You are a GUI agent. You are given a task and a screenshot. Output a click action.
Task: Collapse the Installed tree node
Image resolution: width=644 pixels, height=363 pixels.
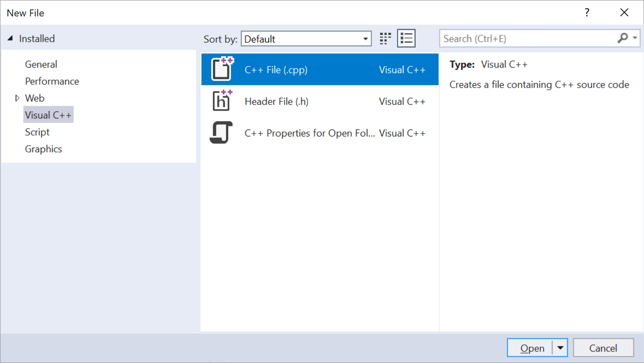coord(10,38)
